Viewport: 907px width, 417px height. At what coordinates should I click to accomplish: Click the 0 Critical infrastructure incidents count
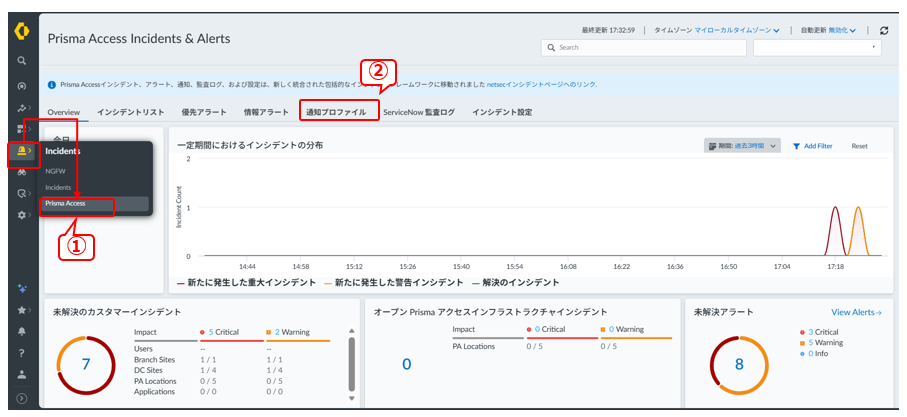pyautogui.click(x=551, y=329)
